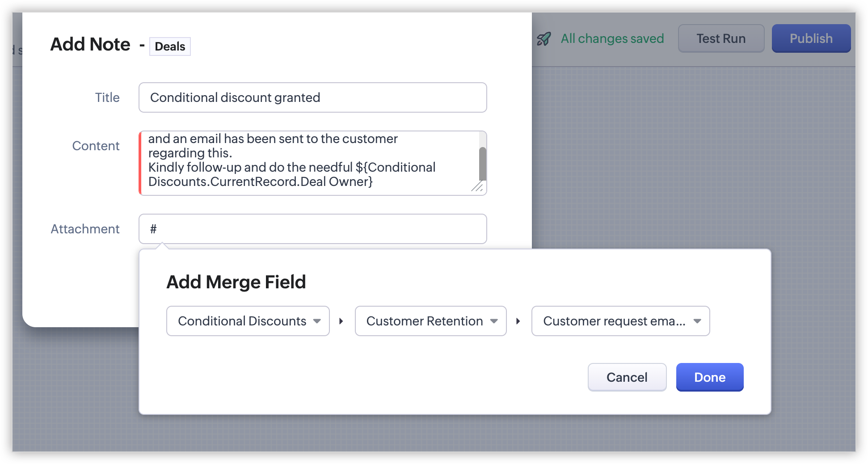868x464 pixels.
Task: Focus the Title input field
Action: point(312,97)
